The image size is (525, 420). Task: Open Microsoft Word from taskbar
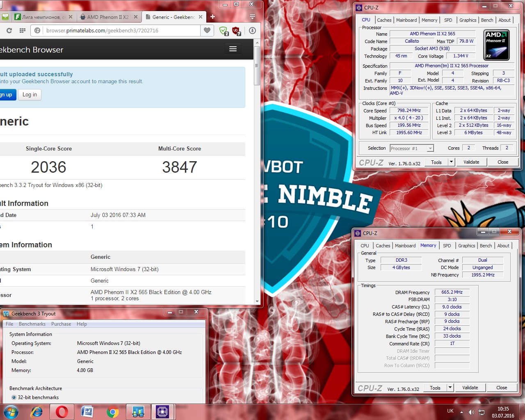[x=87, y=412]
